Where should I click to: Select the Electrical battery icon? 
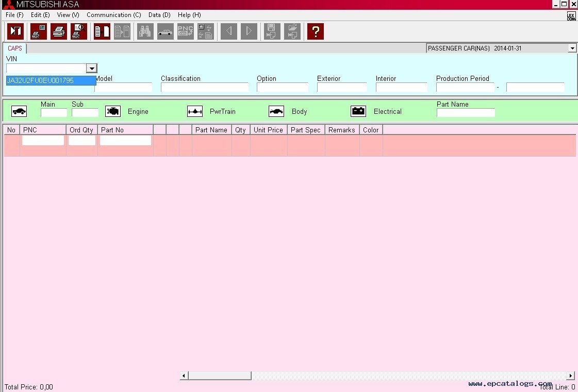click(x=358, y=111)
